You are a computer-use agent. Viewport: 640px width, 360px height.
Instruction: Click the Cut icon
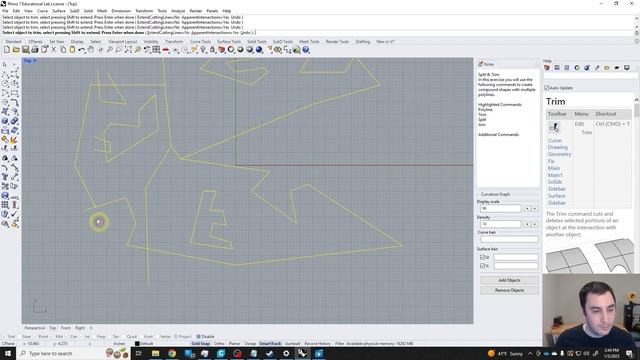point(53,50)
